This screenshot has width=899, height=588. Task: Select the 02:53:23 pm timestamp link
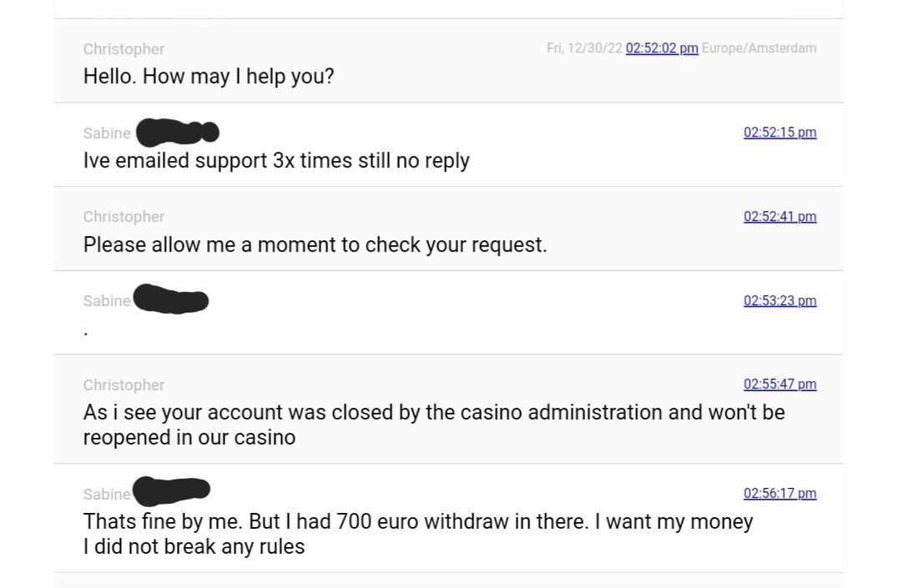pyautogui.click(x=780, y=301)
